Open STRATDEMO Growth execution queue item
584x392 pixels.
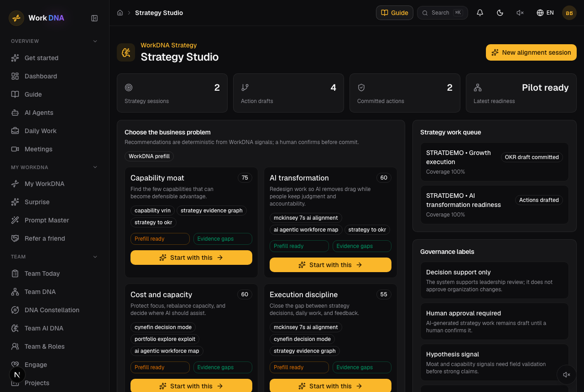495,162
